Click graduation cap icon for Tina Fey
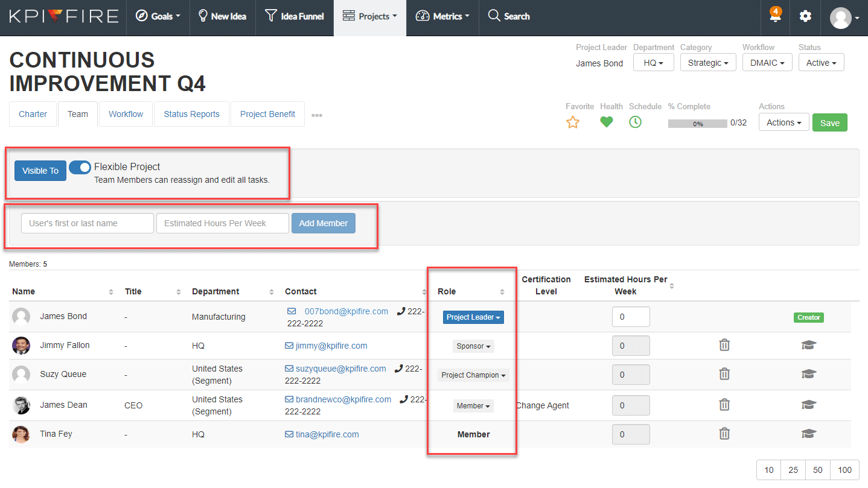 pos(808,434)
